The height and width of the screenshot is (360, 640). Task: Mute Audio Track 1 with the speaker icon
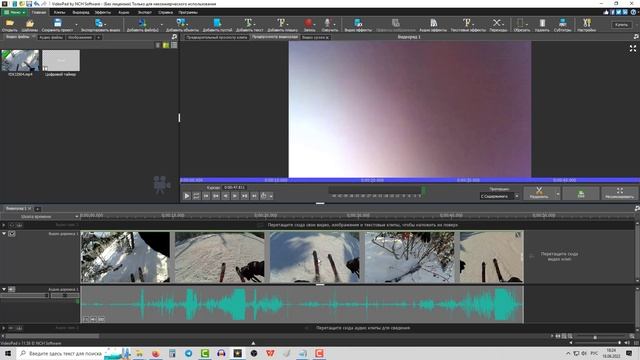(12, 289)
